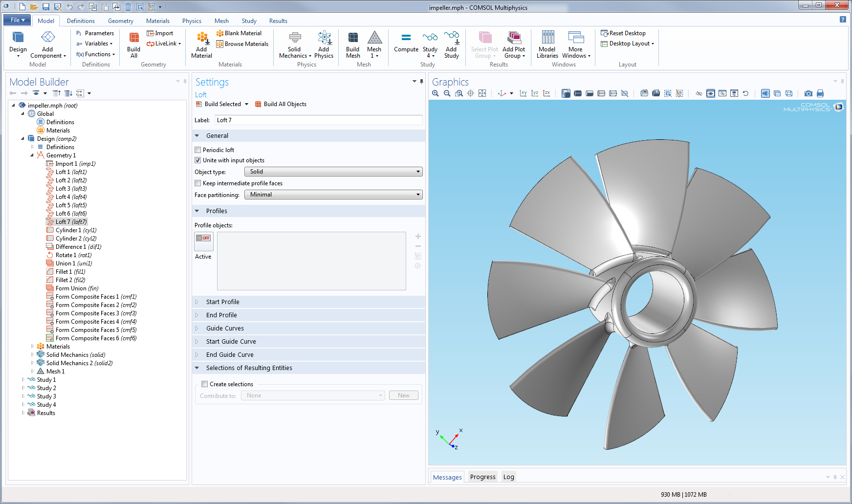
Task: Open the Object type Solid dropdown
Action: point(333,172)
